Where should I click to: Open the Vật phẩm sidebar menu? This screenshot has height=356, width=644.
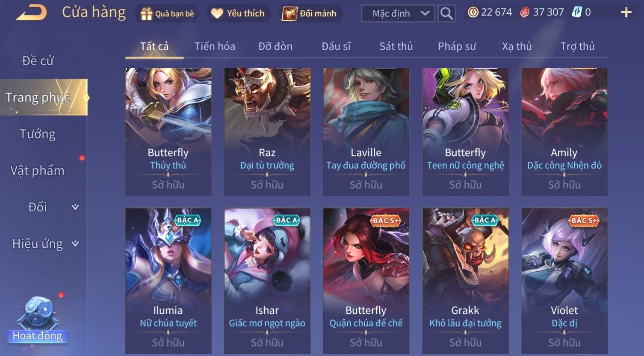(x=38, y=171)
